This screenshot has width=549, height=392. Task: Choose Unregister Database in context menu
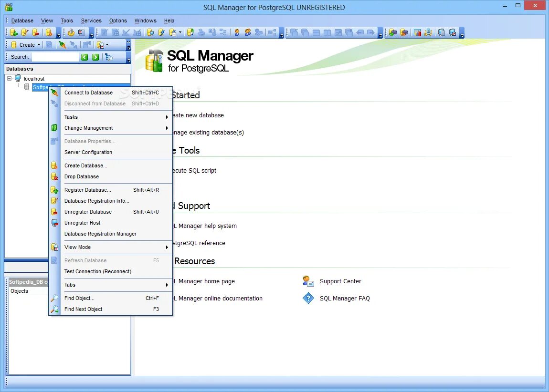click(111, 212)
